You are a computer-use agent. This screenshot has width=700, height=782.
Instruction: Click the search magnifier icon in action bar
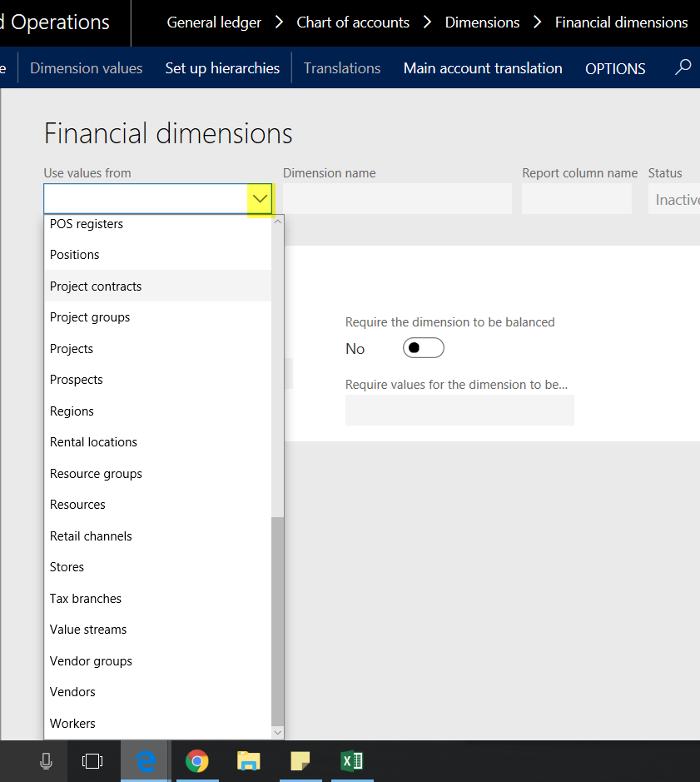(x=683, y=67)
